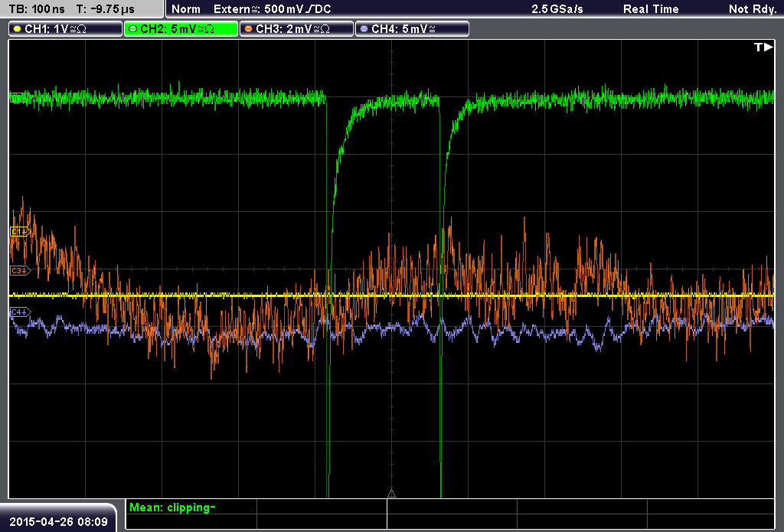Viewport: 784px width, 532px height.
Task: Click the C4 ground level marker
Action: pyautogui.click(x=21, y=312)
